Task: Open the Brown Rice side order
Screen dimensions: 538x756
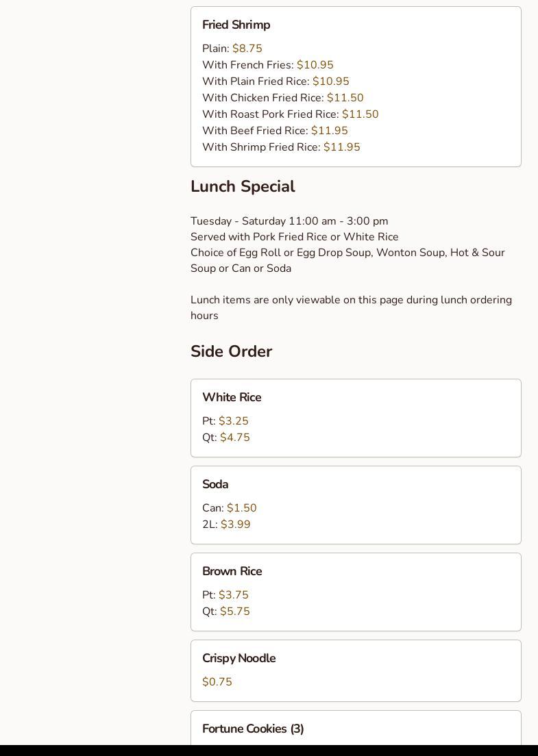Action: coord(232,572)
